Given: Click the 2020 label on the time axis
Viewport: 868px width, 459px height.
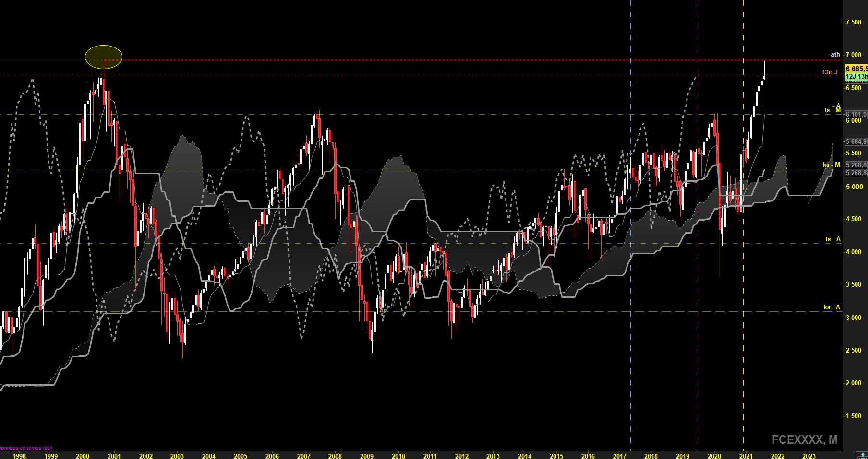Looking at the screenshot, I should coord(714,456).
